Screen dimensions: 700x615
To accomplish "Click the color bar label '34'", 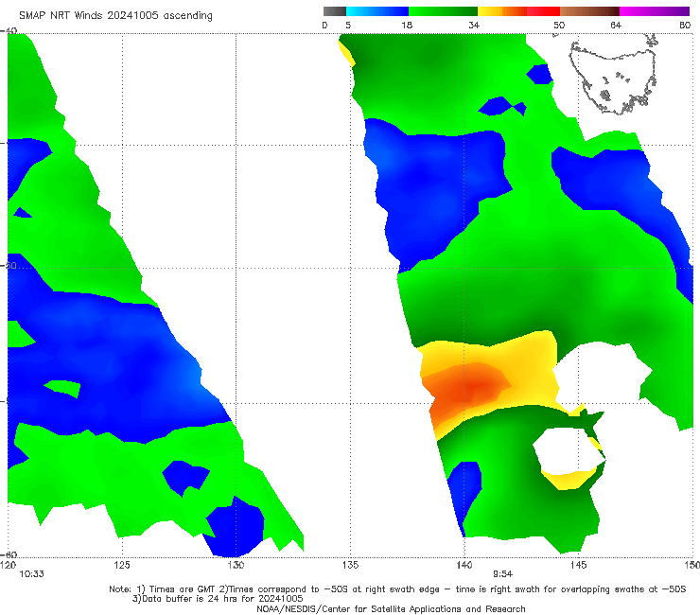I will 474,25.
